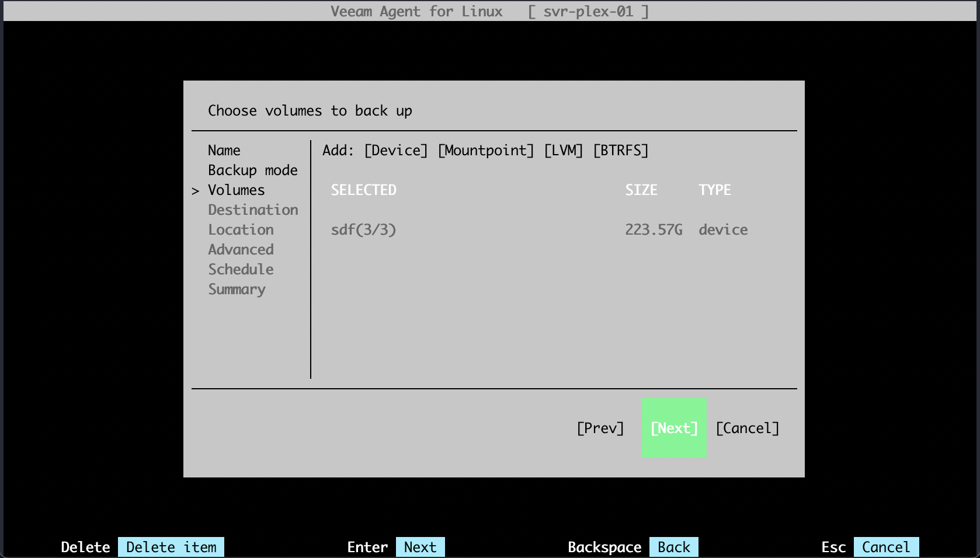Click the 223.57G size value
The image size is (980, 558).
click(654, 230)
